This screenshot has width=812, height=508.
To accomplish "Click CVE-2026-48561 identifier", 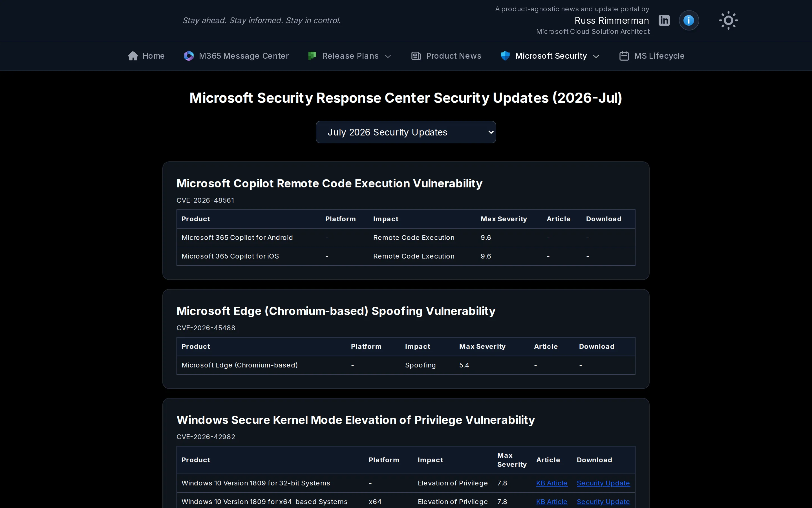I will pos(205,200).
